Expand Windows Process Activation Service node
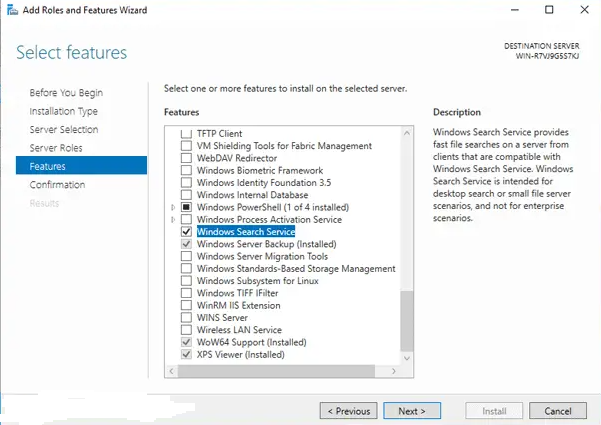 tap(174, 220)
